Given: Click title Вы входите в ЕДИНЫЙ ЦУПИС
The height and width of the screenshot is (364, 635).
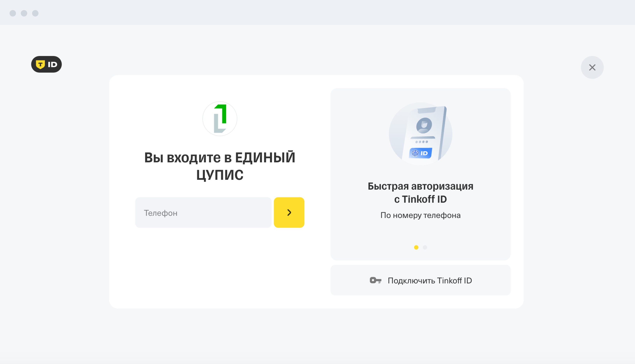Looking at the screenshot, I should tap(220, 166).
